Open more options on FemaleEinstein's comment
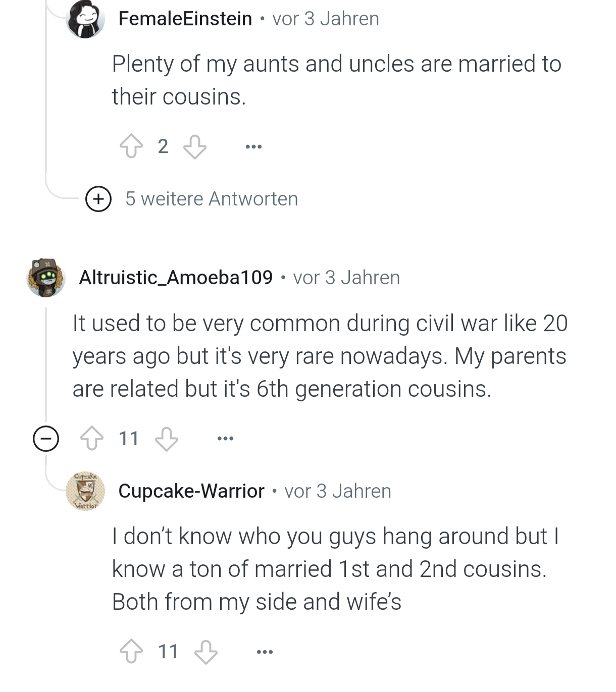Image resolution: width=616 pixels, height=692 pixels. point(253,147)
